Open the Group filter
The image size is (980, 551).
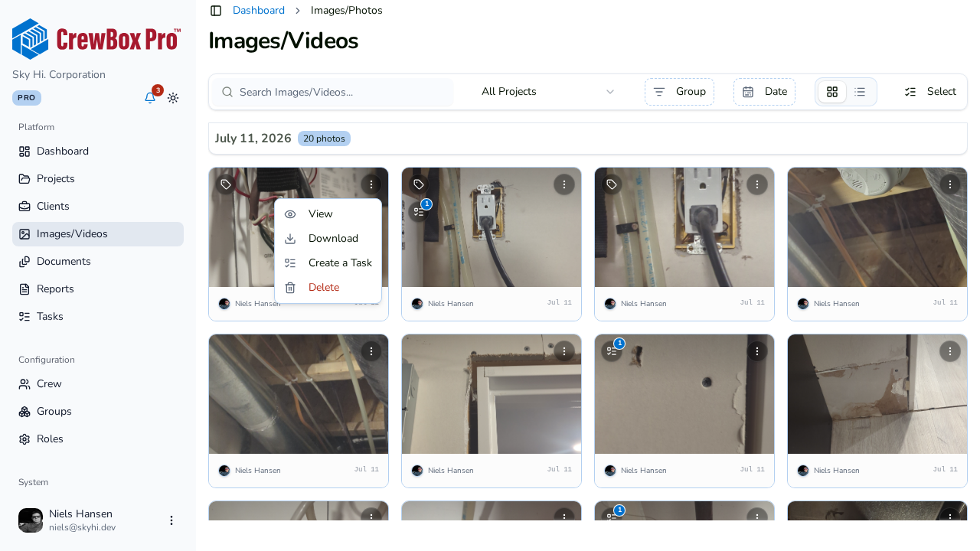pos(679,92)
